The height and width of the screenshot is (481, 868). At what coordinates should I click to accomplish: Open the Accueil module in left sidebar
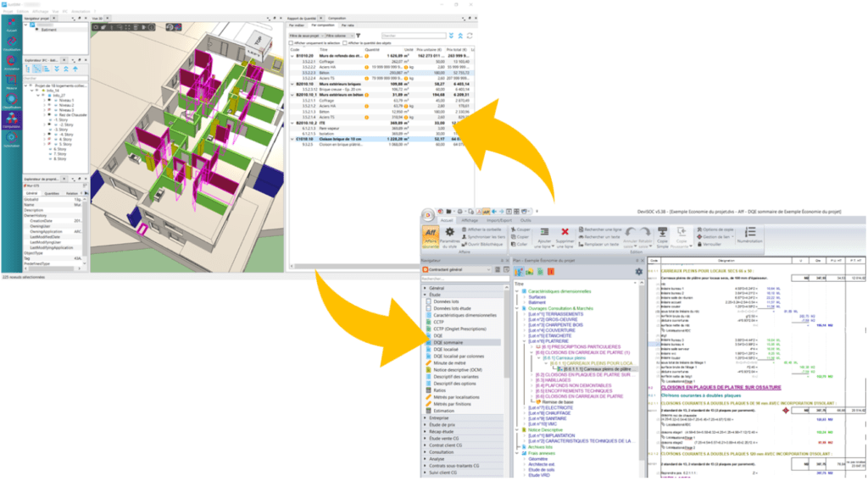coord(12,25)
